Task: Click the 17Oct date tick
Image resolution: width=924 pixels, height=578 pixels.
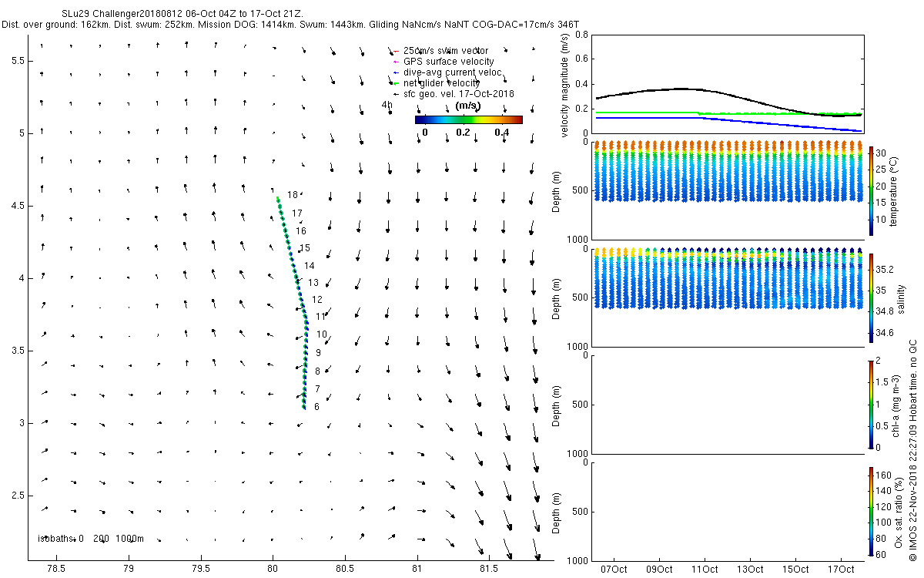Action: [841, 570]
